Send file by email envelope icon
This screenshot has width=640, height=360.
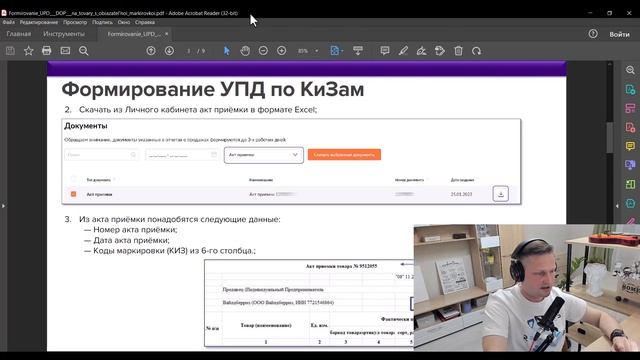(65, 51)
